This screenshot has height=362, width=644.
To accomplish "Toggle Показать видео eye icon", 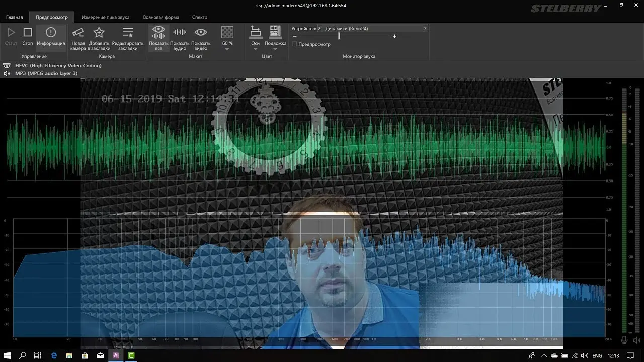I will 201,37.
